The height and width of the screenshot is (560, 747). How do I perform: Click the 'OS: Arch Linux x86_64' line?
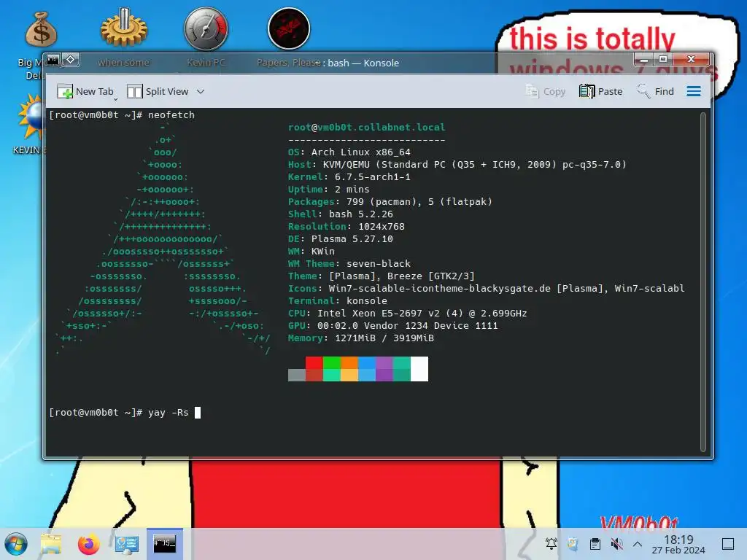(349, 152)
